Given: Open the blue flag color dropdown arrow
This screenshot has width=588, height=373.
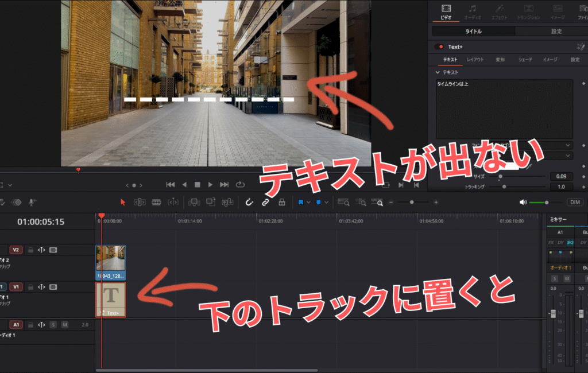Looking at the screenshot, I should pyautogui.click(x=308, y=202).
